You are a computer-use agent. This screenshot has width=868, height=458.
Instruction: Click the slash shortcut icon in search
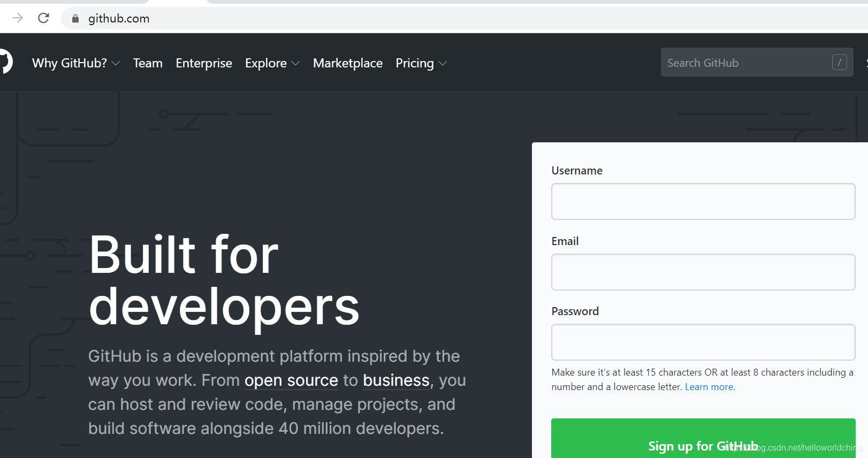click(x=839, y=63)
